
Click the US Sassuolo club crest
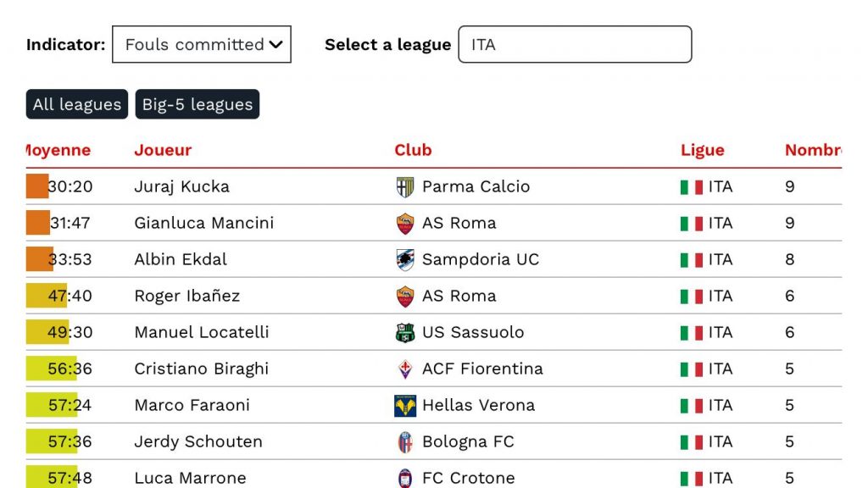pos(405,333)
